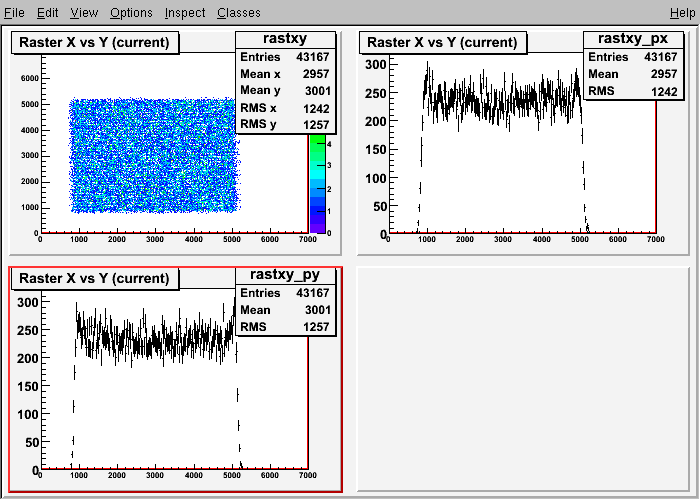The width and height of the screenshot is (700, 500).
Task: Open the View menu
Action: 84,12
